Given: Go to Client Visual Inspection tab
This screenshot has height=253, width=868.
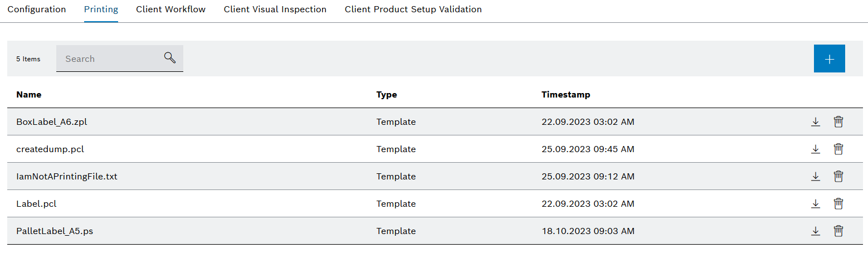Looking at the screenshot, I should coord(275,9).
